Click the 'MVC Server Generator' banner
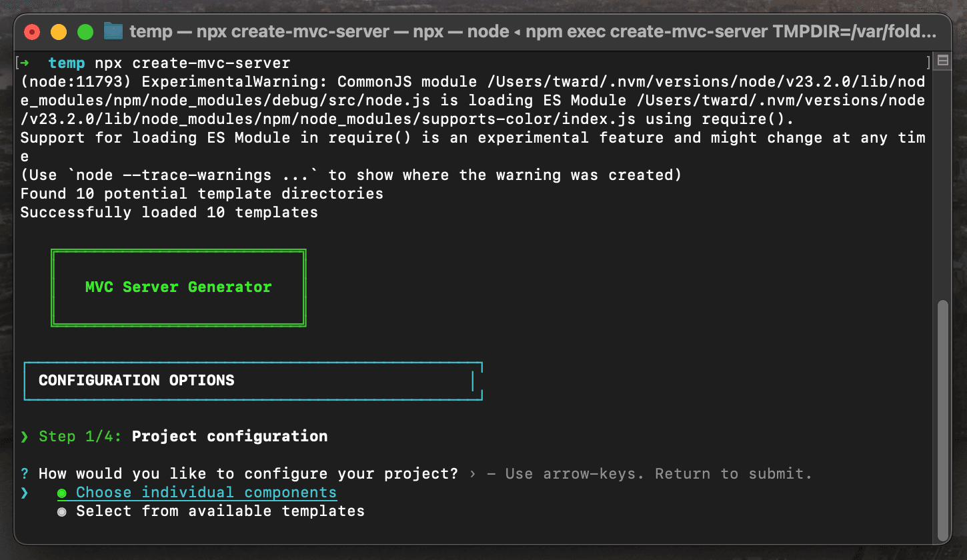This screenshot has height=560, width=967. (x=178, y=287)
